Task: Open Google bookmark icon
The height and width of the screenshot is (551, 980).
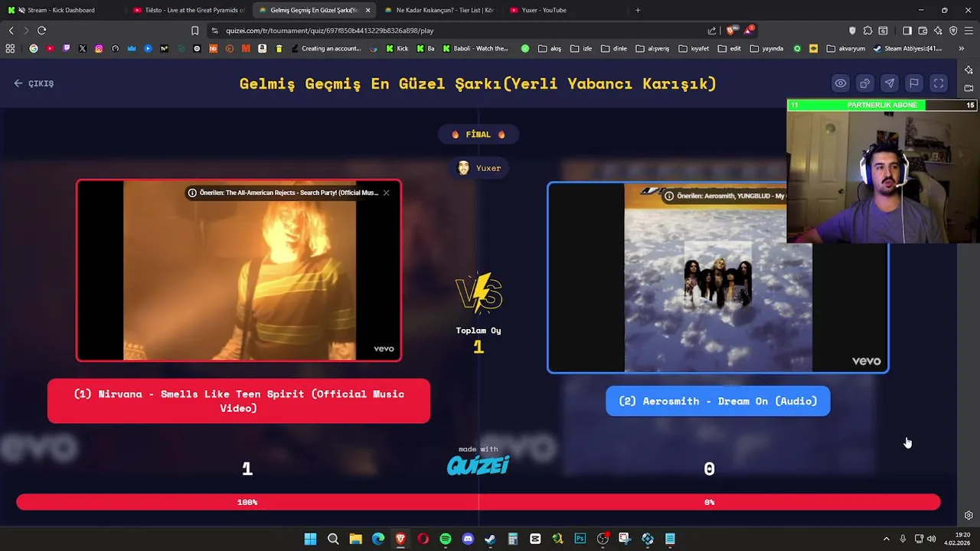Action: point(33,48)
